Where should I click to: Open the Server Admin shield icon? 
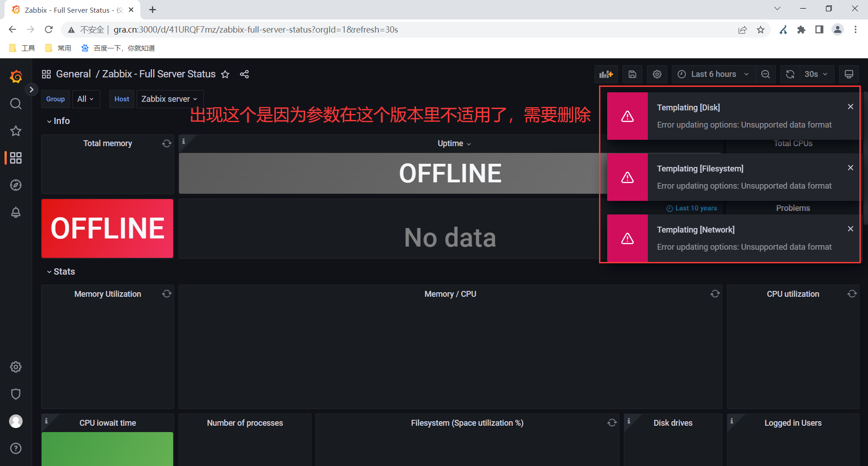coord(16,394)
